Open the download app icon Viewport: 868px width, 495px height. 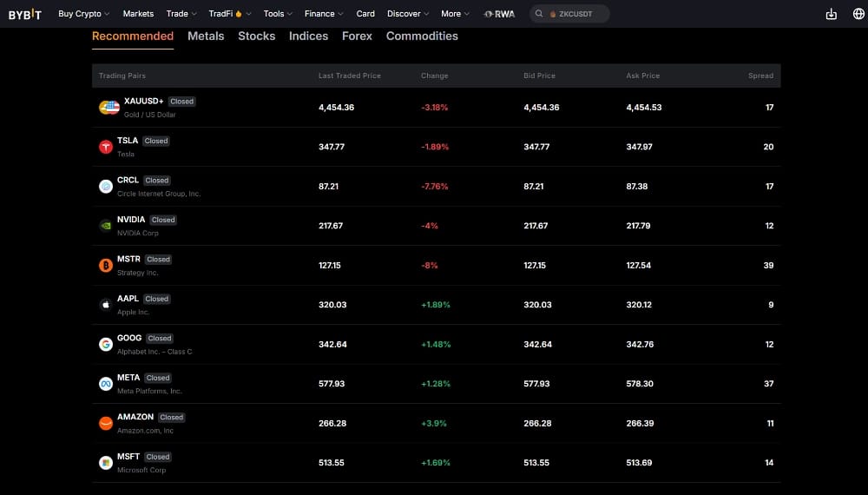coord(831,14)
